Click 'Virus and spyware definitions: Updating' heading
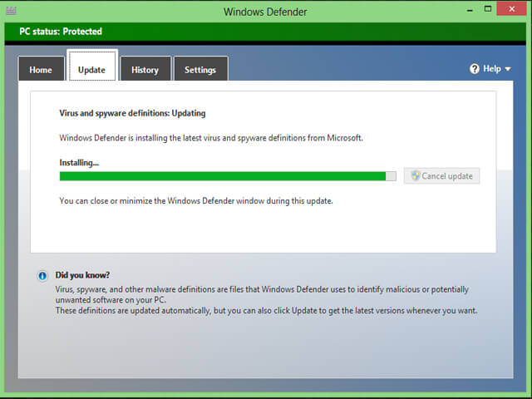 click(132, 113)
